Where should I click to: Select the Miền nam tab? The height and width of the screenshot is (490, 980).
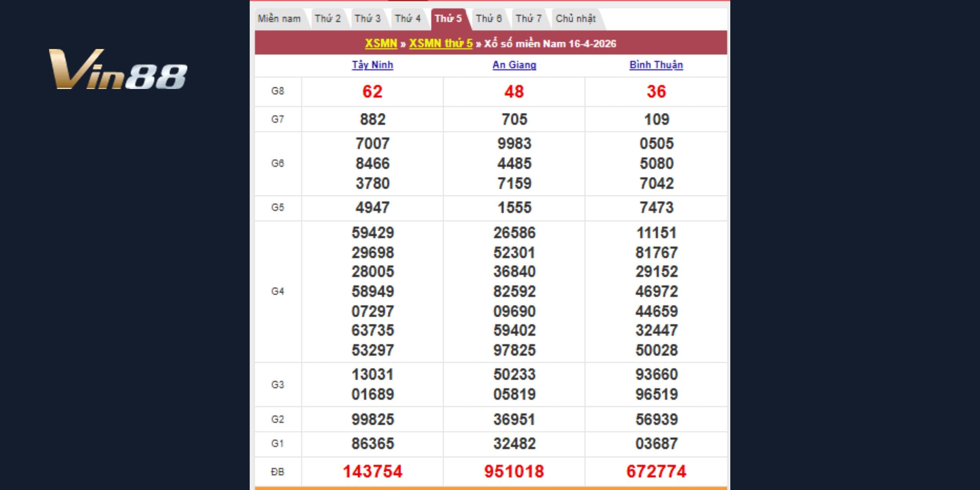[x=279, y=19]
